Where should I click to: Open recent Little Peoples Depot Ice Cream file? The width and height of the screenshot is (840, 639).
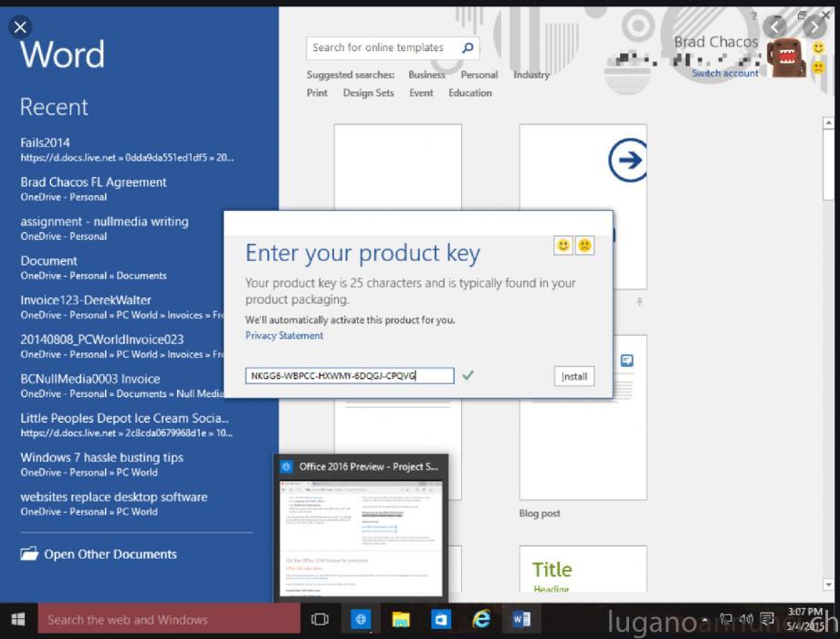pos(126,424)
